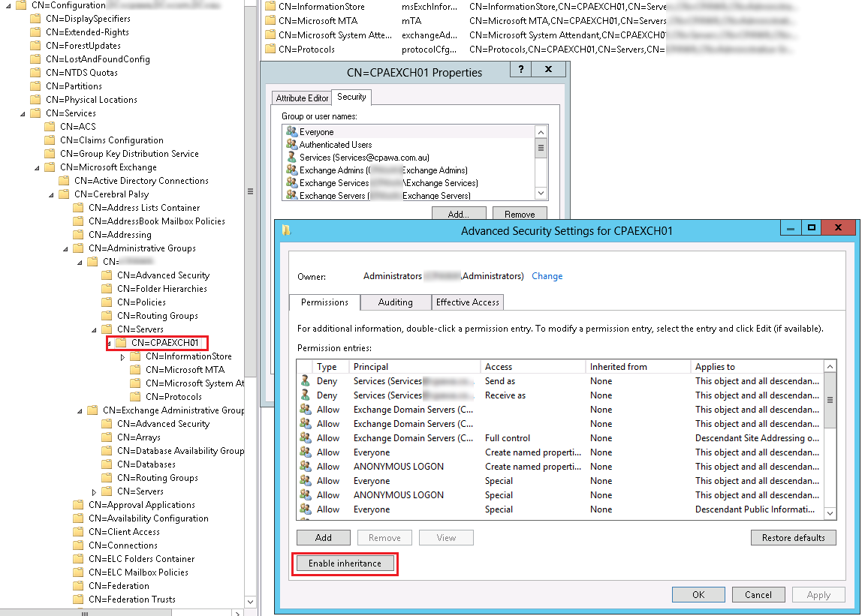
Task: Collapse the CN=Administrative Groups tree node
Action: 65,248
